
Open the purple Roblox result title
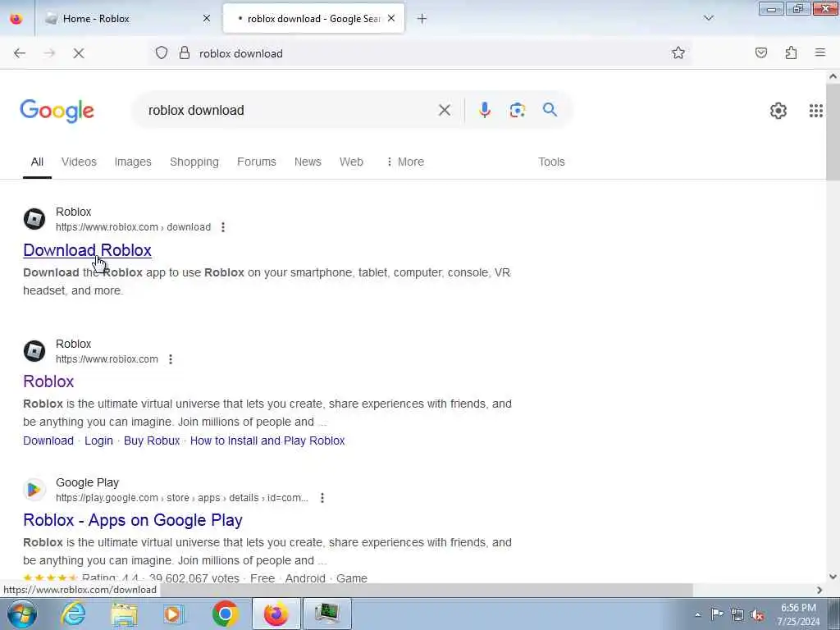[48, 381]
